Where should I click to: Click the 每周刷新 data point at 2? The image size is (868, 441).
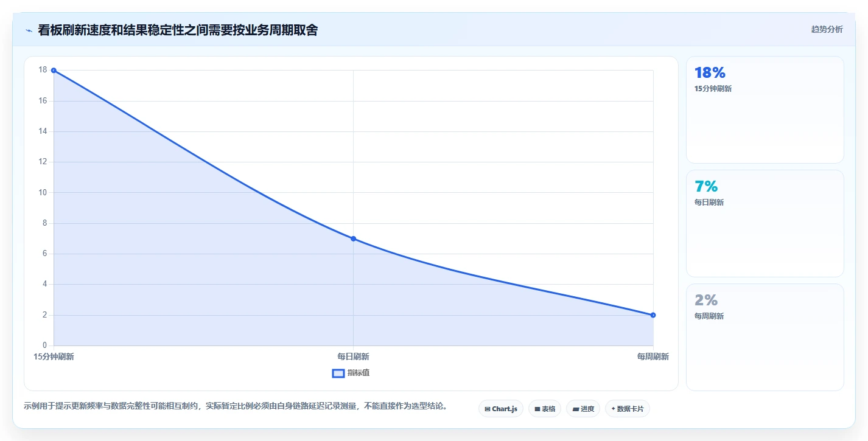click(653, 315)
